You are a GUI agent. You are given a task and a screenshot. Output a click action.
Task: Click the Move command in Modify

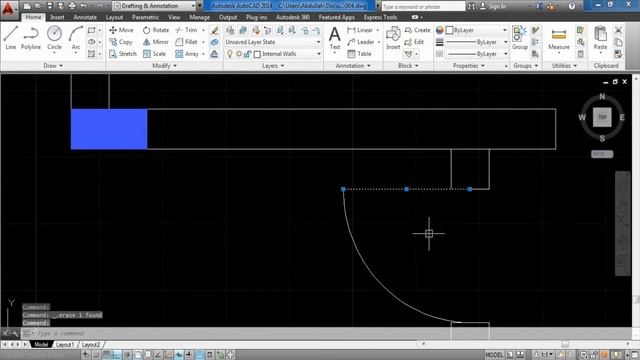coord(121,30)
